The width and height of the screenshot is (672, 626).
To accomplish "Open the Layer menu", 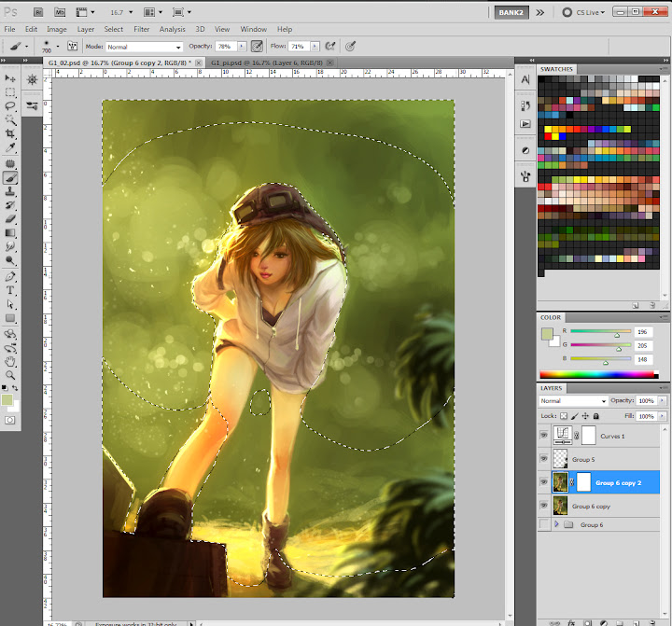I will (x=86, y=29).
